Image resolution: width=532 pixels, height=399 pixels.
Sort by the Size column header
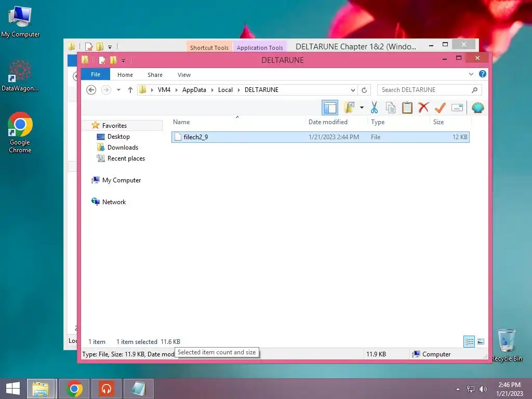click(x=450, y=122)
